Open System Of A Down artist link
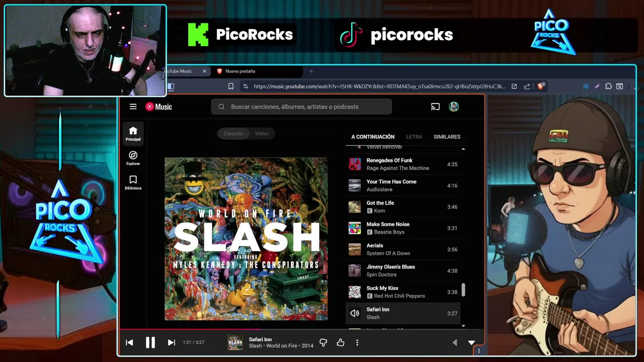Screen dimensions: 644x362 pos(388,253)
